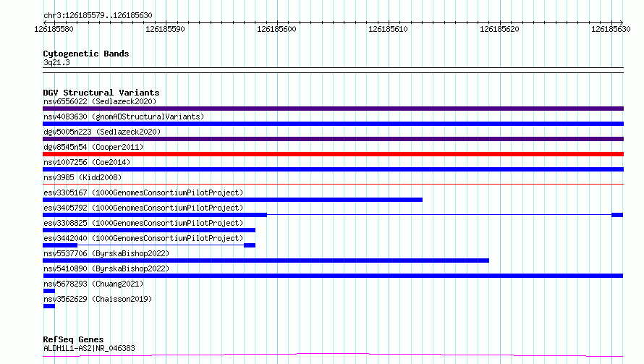Open variant nsv5410890 (ByrskaBishop2022) label
Screen dimensions: 644x364
[x=106, y=268]
